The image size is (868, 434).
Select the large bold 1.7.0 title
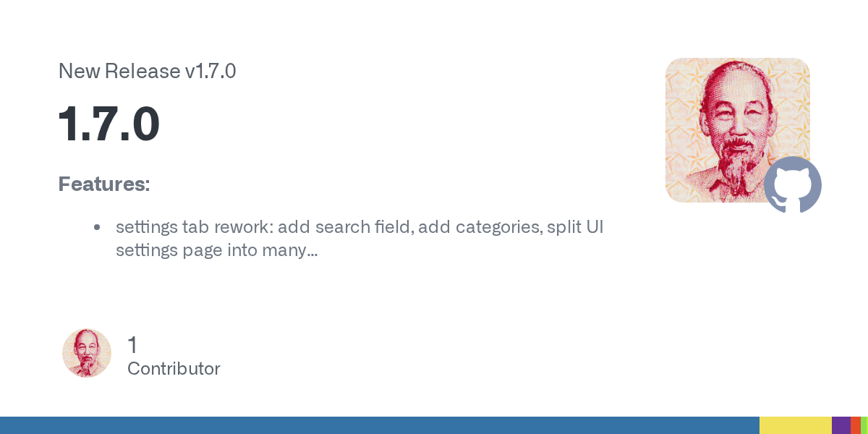coord(109,124)
